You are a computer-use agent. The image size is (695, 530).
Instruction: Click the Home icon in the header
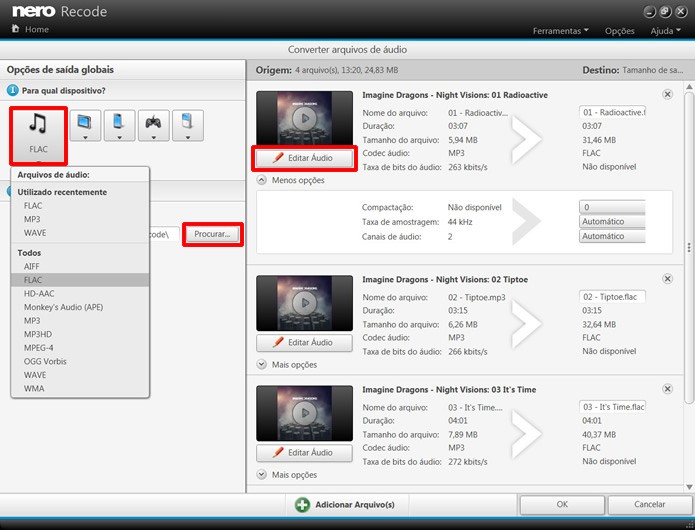point(16,29)
